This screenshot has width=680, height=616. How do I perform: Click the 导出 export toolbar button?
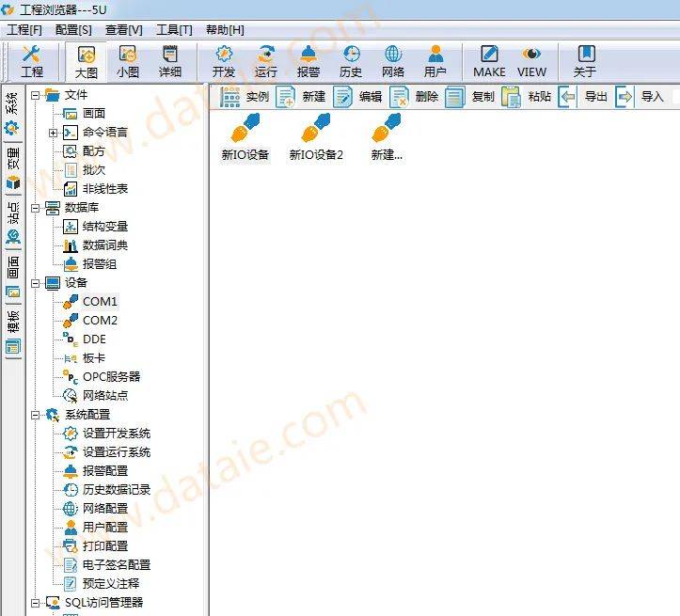[583, 96]
